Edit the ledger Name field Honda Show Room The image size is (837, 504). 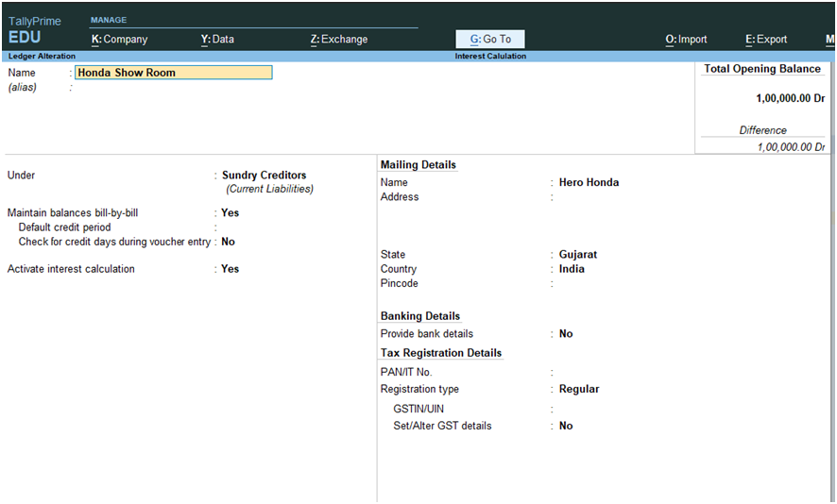[x=174, y=73]
